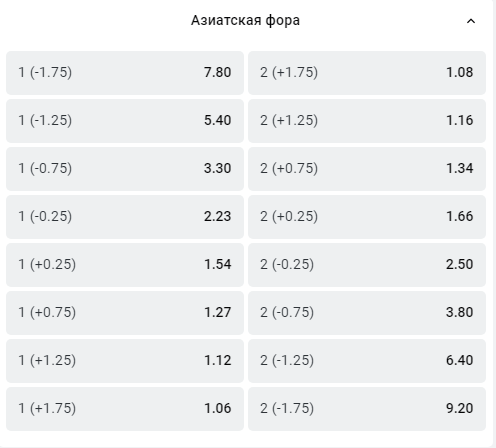Collapse the Азиатская фора section chevron
496x448 pixels.
[x=471, y=21]
